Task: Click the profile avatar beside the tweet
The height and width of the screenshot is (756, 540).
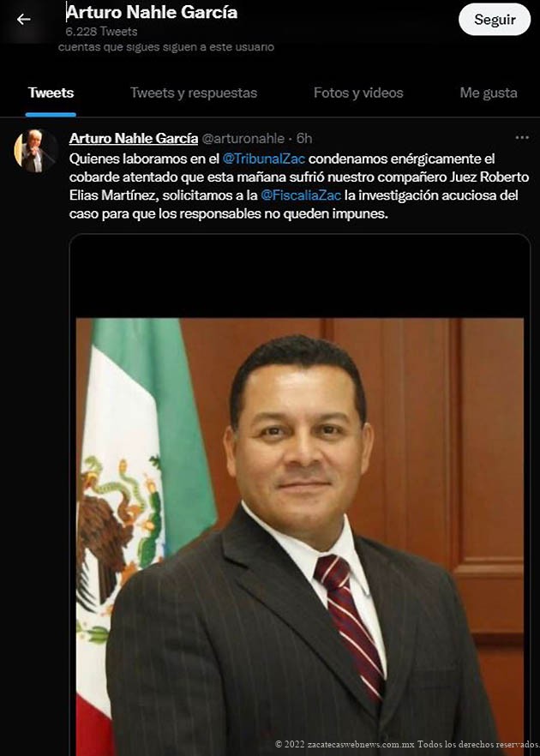Action: (x=35, y=151)
